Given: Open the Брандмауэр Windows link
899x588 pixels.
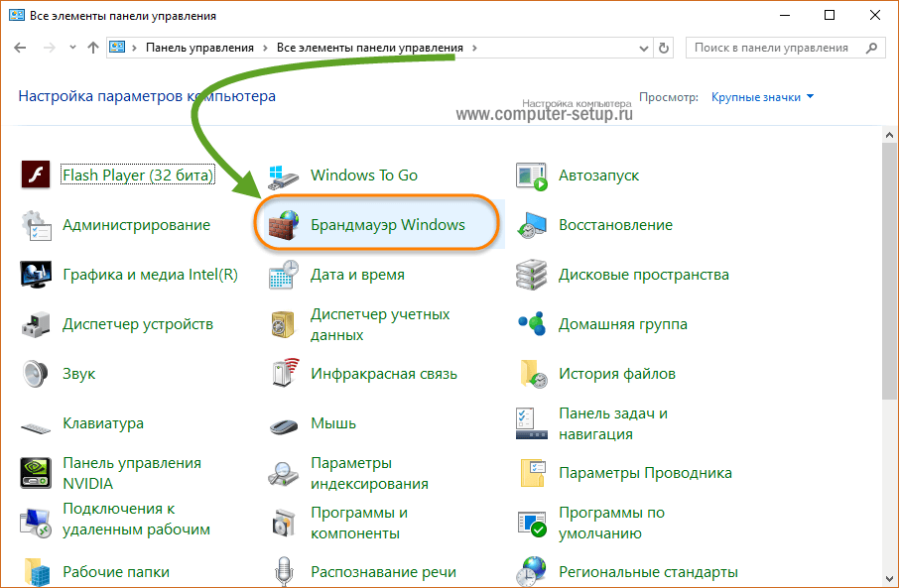Looking at the screenshot, I should (388, 225).
